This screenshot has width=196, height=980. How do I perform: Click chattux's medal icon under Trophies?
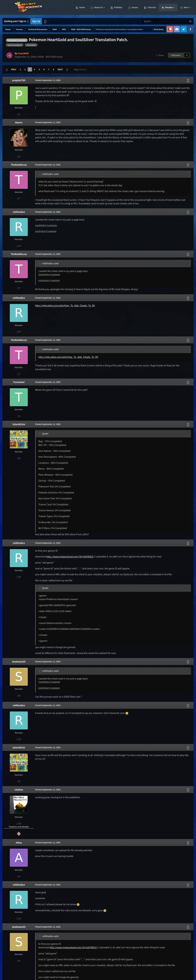tap(19, 833)
